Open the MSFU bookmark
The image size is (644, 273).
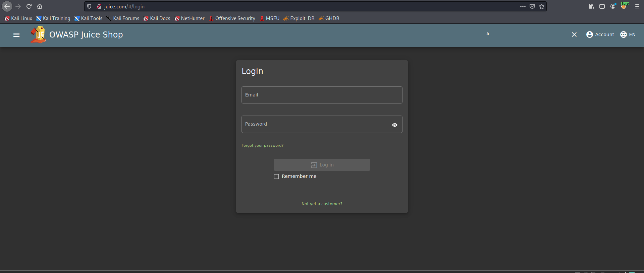pyautogui.click(x=269, y=18)
